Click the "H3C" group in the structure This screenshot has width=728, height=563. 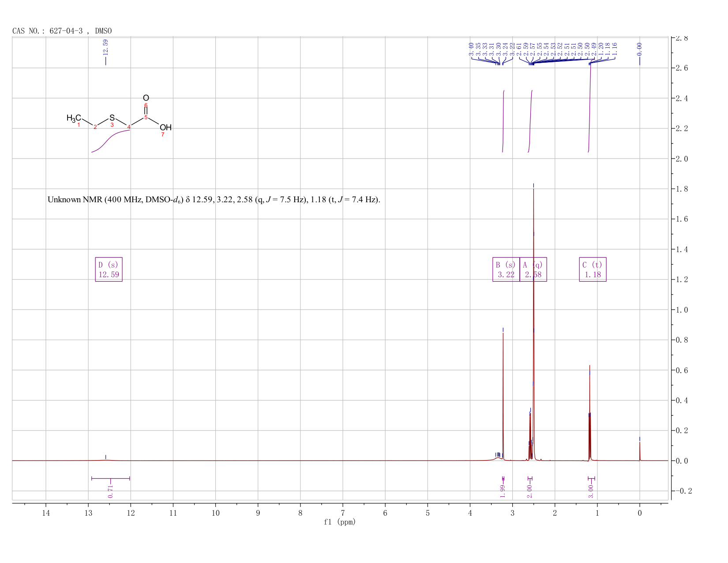coord(74,118)
